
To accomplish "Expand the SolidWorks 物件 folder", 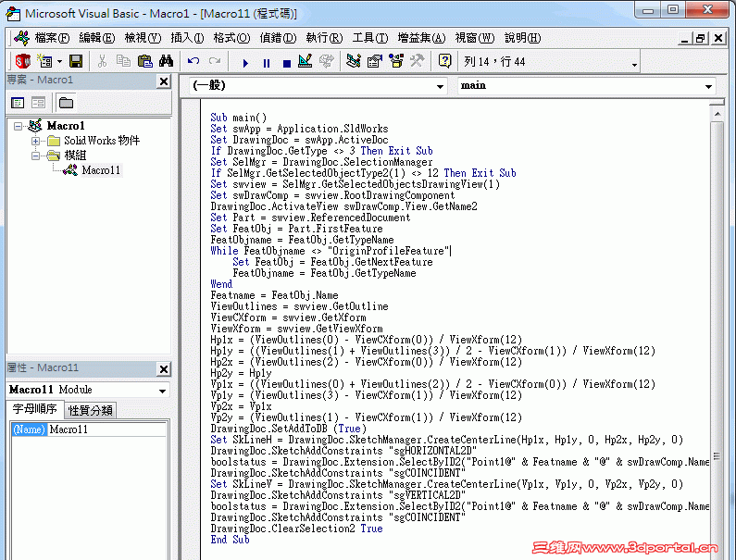I will 36,141.
